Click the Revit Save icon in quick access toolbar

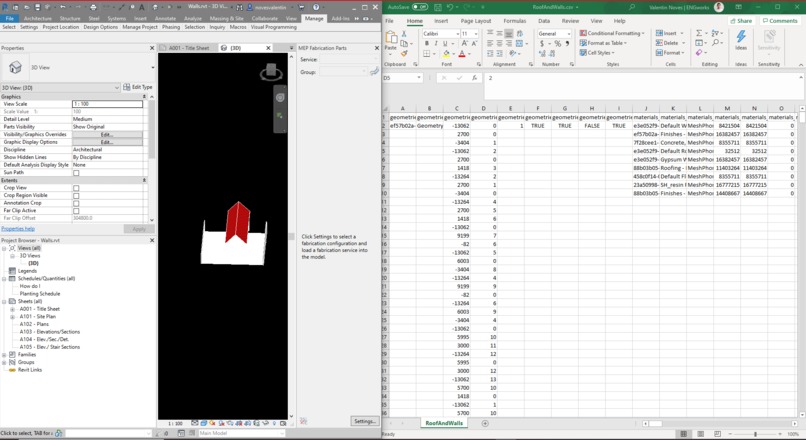(38, 7)
